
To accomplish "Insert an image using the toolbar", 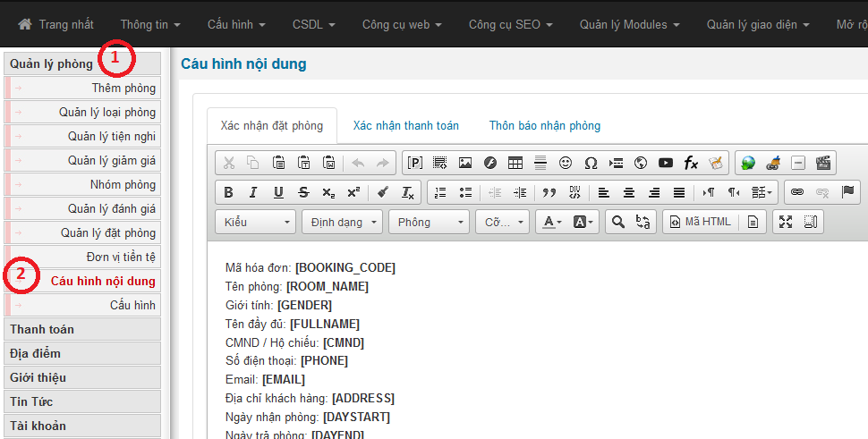I will (465, 163).
